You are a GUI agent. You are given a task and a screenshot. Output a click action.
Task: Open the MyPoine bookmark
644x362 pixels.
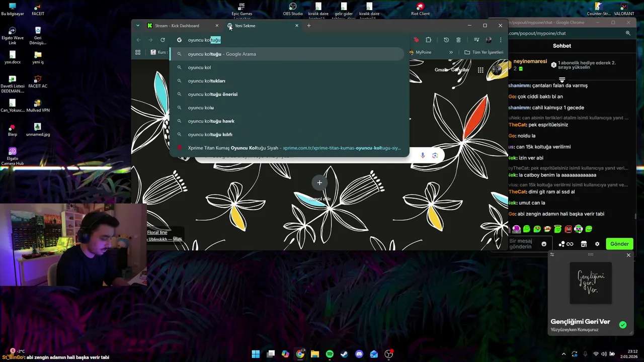pyautogui.click(x=420, y=52)
